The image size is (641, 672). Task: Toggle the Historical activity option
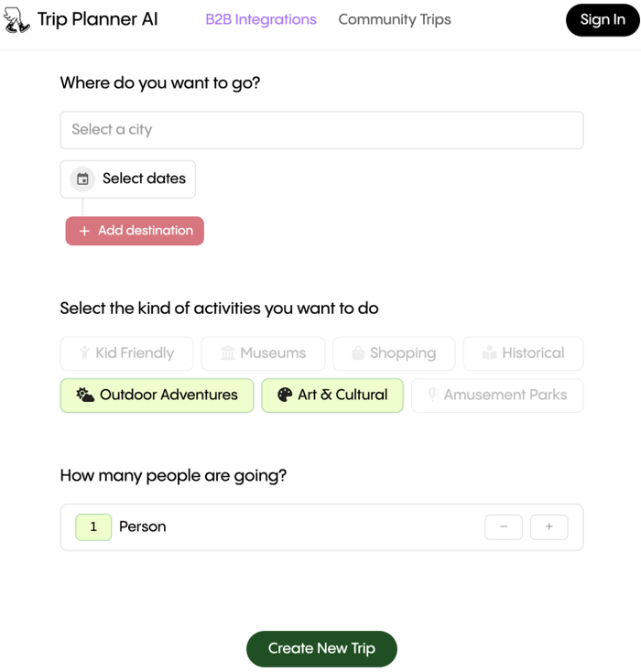[523, 353]
